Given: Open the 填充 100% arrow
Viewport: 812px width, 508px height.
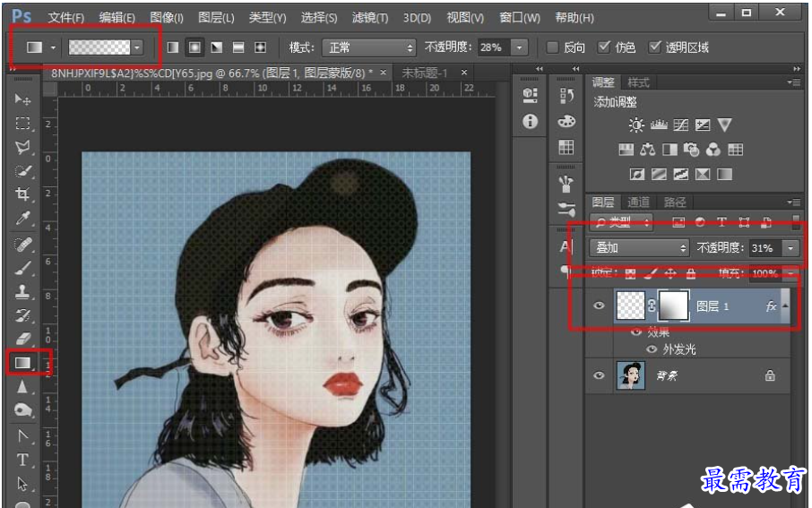Looking at the screenshot, I should (x=790, y=273).
